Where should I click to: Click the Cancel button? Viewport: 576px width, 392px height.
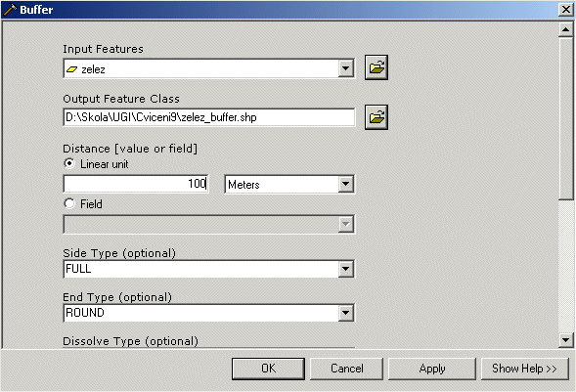click(346, 369)
